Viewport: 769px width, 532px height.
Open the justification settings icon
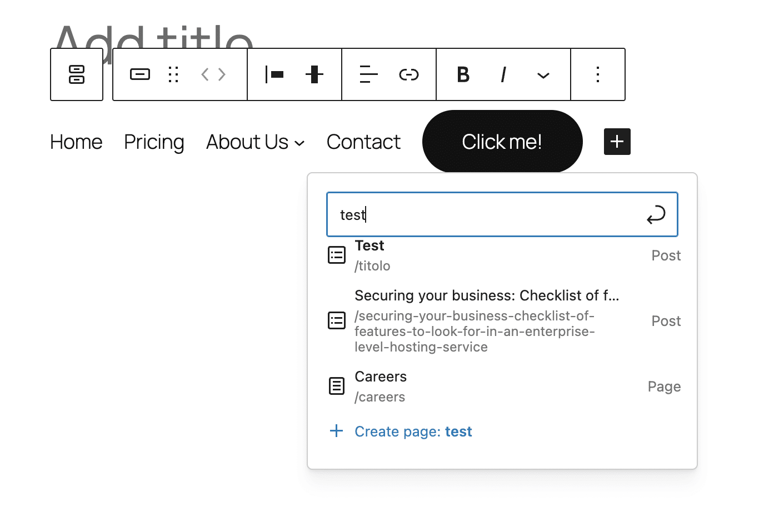pyautogui.click(x=274, y=74)
